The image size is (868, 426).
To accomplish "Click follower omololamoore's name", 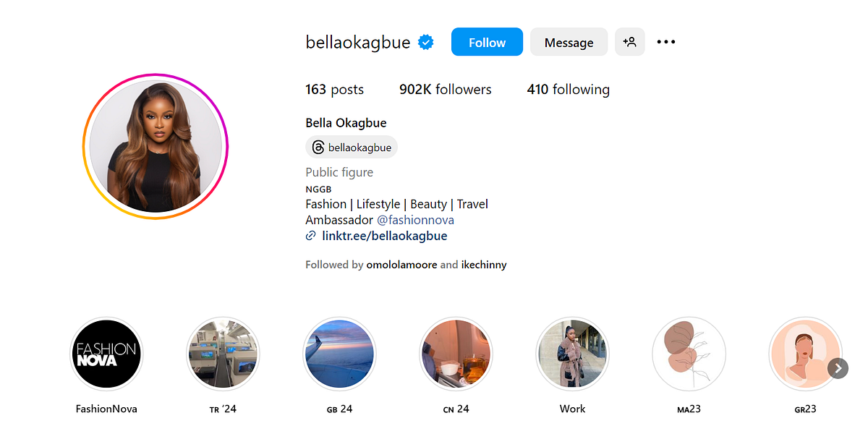I will (401, 265).
